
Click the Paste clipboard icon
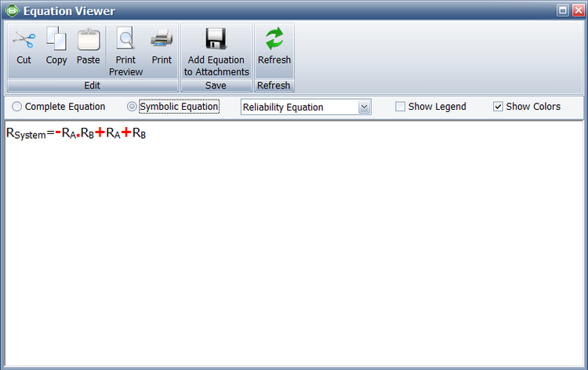click(89, 39)
